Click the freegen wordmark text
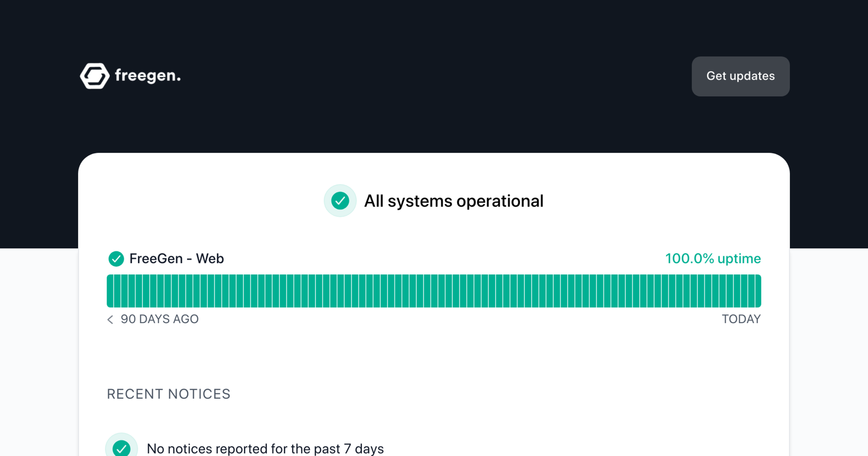868x456 pixels. click(x=148, y=76)
